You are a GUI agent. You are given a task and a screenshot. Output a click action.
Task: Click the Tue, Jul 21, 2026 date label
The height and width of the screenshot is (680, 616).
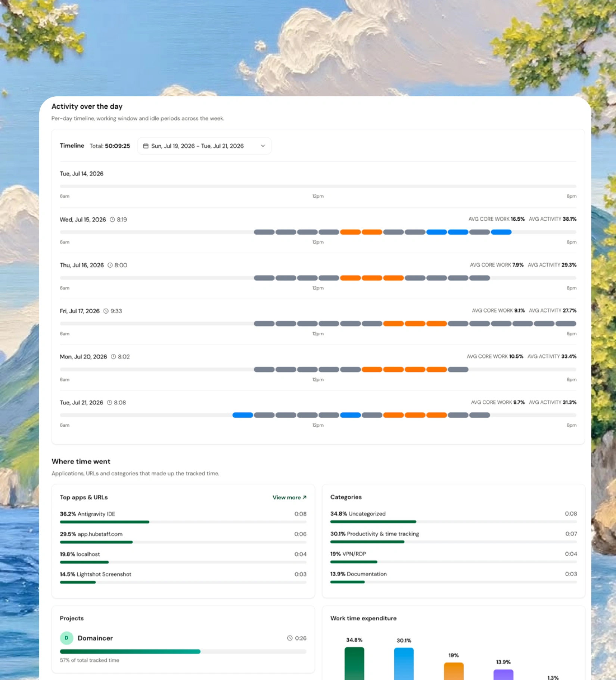81,403
